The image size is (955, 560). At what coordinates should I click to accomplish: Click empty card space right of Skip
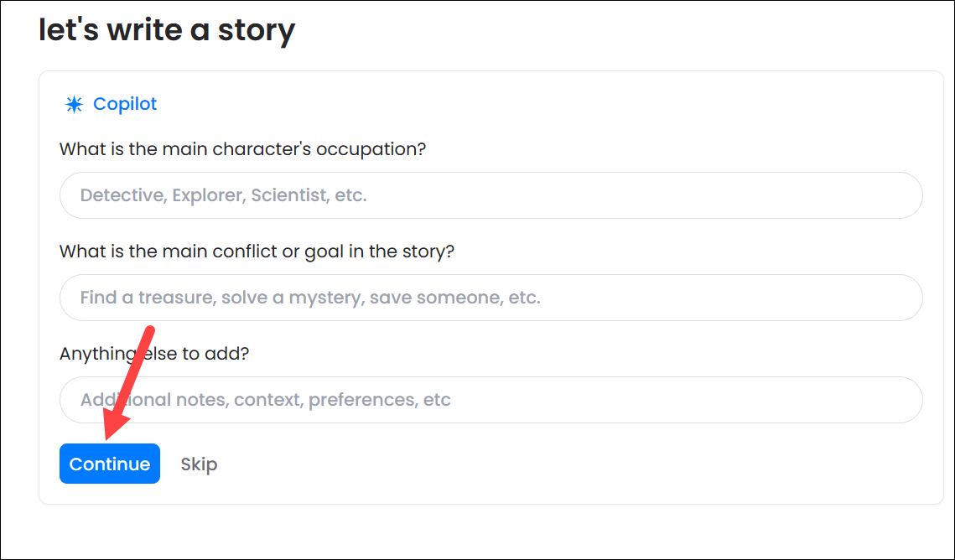(545, 464)
